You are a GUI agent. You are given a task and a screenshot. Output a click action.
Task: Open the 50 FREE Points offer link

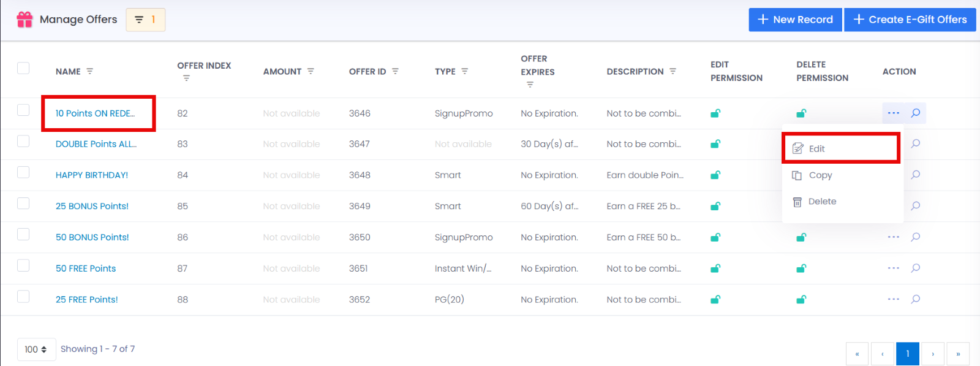[x=86, y=269]
